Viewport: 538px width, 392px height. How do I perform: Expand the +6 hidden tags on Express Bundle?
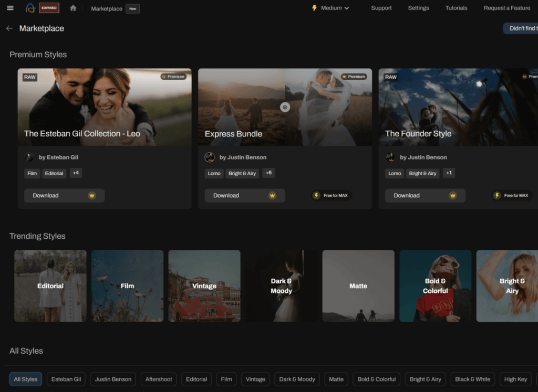268,173
